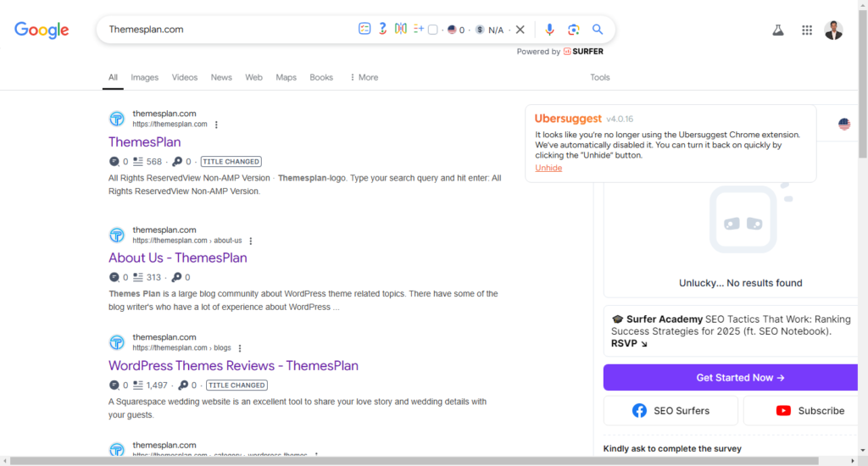
Task: Click the add-to-list plus icon
Action: tap(419, 29)
